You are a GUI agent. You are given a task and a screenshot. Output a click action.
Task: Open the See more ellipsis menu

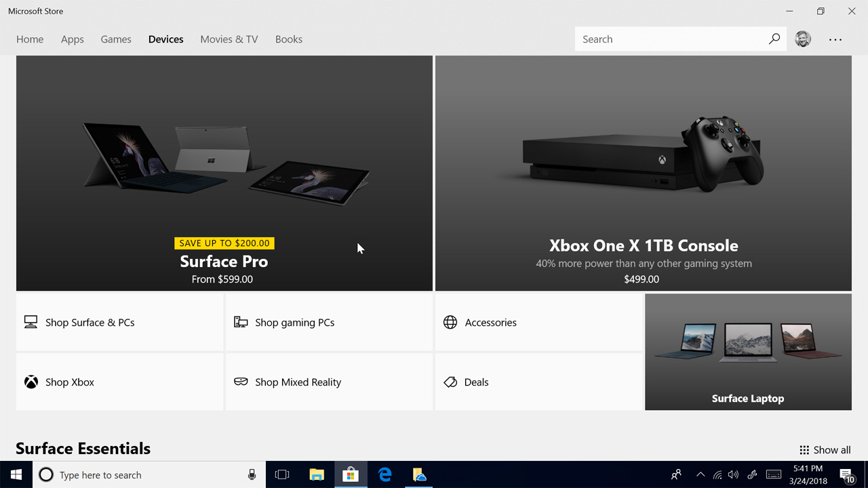point(835,39)
